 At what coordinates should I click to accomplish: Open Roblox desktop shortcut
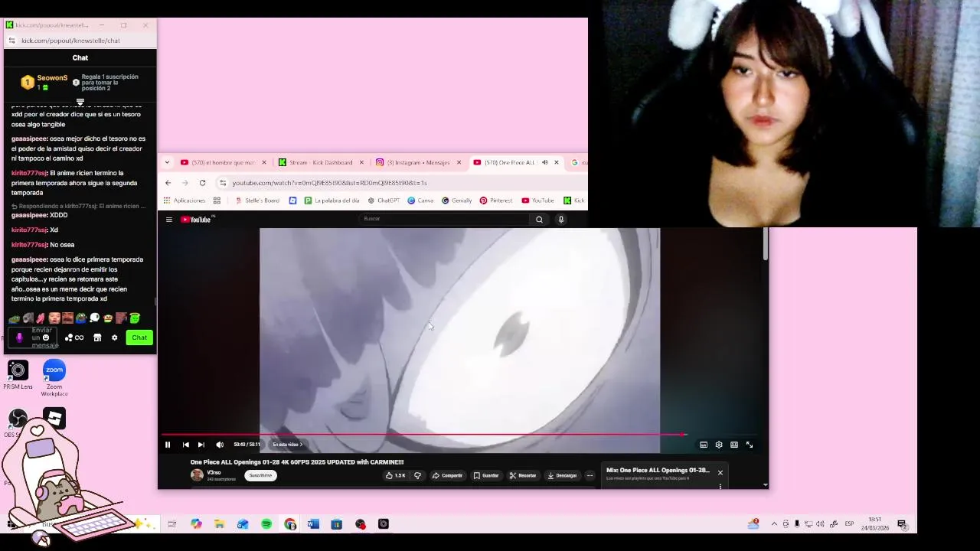pos(54,418)
